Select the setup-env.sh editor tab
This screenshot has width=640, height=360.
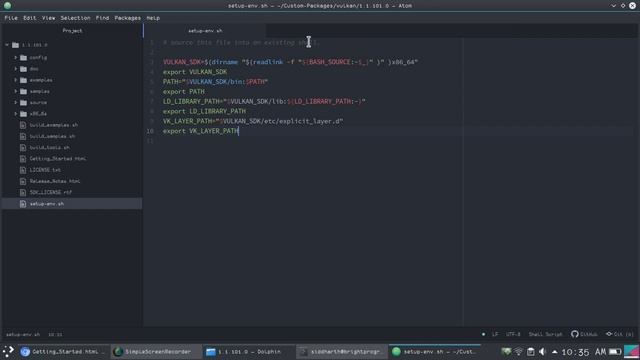[205, 31]
